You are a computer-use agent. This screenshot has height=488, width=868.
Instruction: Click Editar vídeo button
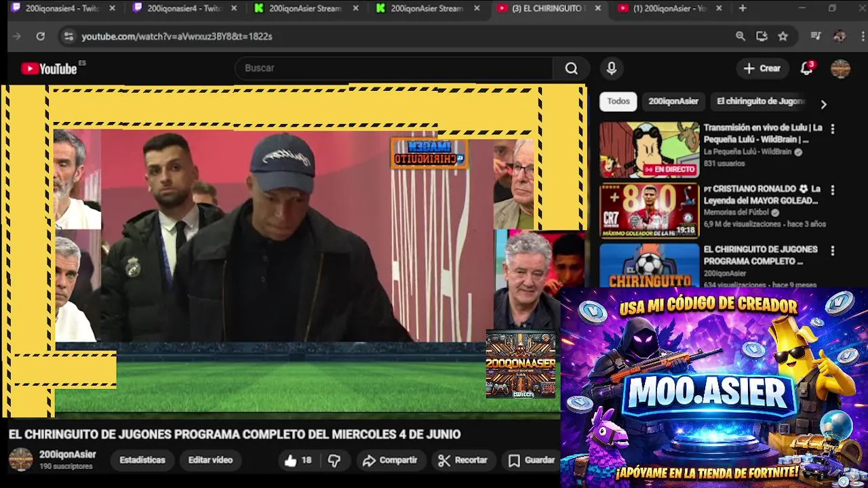click(x=210, y=460)
